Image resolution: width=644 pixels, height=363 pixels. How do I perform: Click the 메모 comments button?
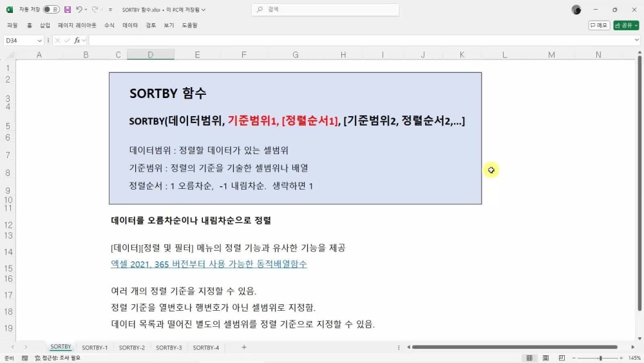599,25
